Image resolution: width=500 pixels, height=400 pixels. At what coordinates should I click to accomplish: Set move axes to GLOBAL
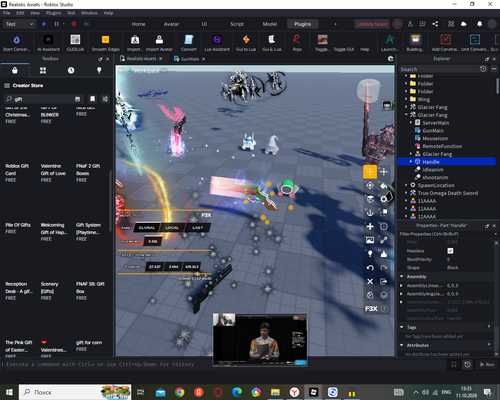[147, 228]
